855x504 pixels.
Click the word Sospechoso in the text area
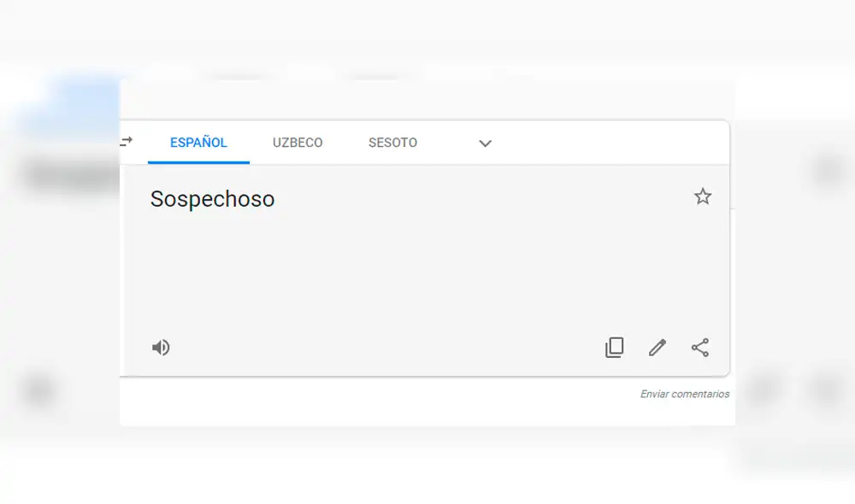[212, 199]
